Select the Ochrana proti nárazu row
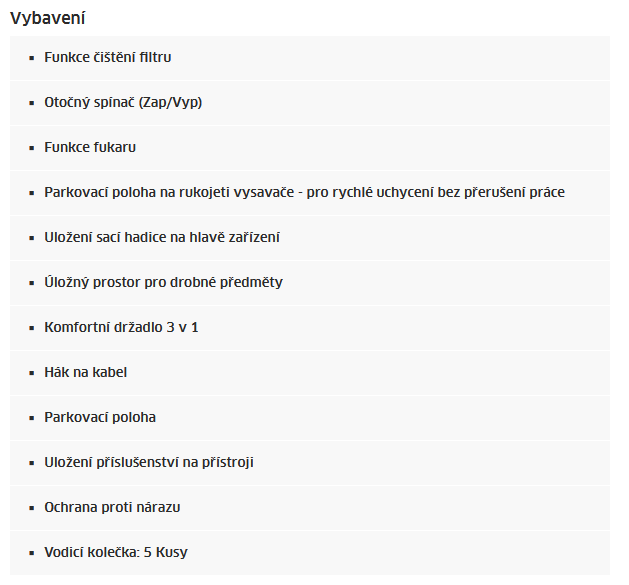 310,507
